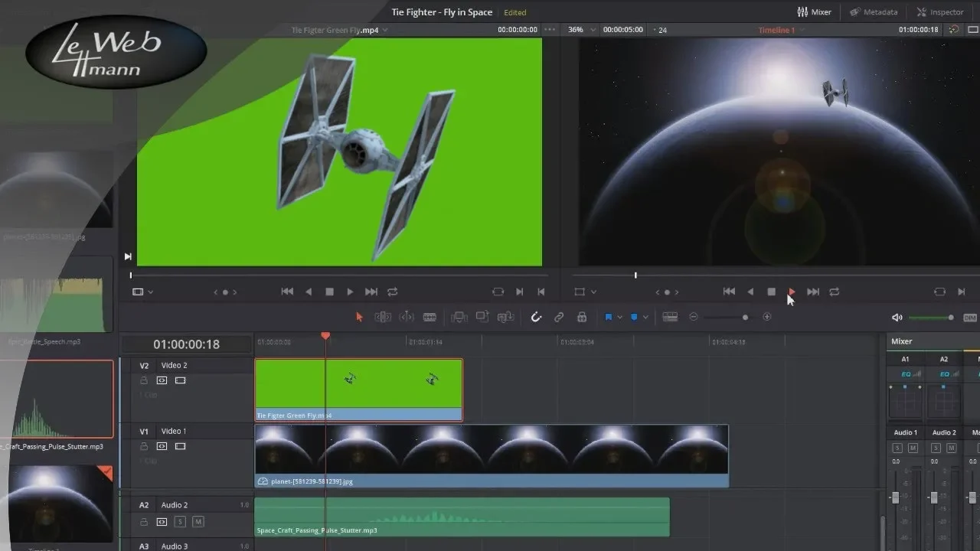The image size is (980, 551).
Task: Toggle auto track selector on Video 2
Action: coord(162,380)
